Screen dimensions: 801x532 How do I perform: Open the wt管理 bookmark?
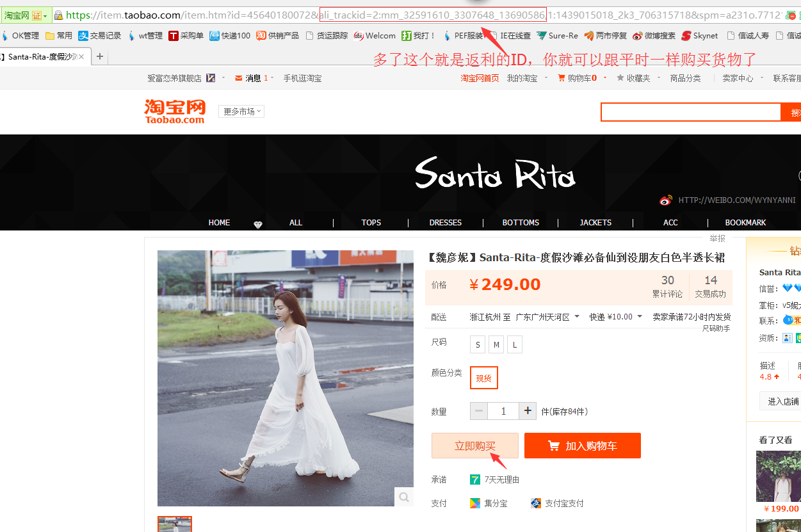click(x=145, y=36)
